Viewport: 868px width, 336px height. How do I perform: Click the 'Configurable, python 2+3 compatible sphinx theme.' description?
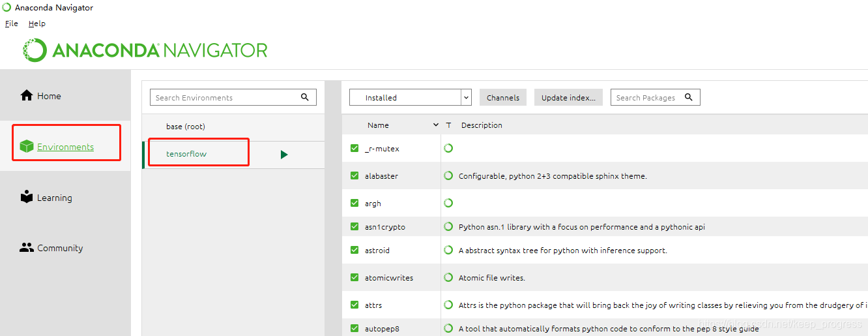[553, 176]
